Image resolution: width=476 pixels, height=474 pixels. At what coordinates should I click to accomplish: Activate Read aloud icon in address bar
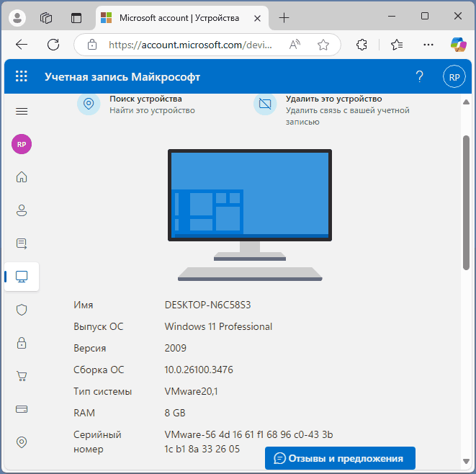point(295,45)
